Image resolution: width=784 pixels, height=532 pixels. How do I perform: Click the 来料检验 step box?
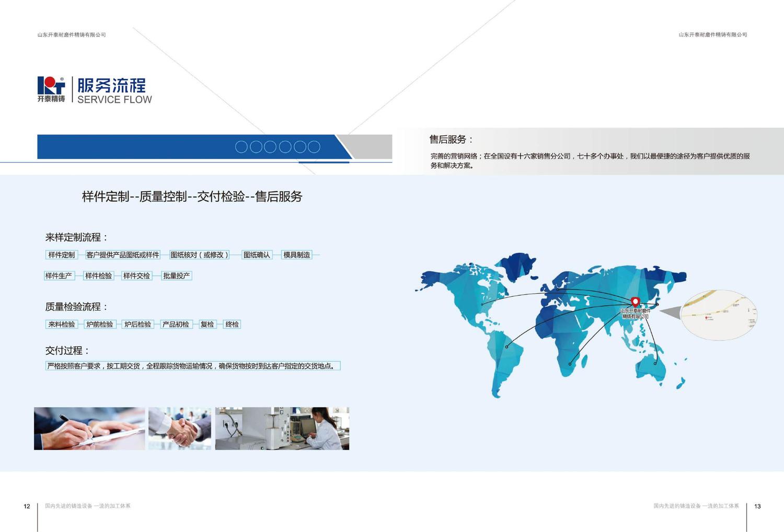[62, 324]
